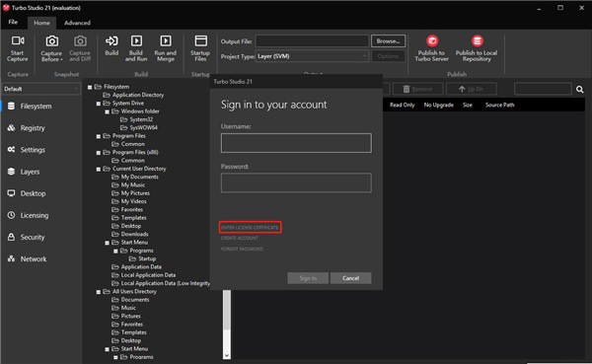This screenshot has height=364, width=592.
Task: Select the SysWOW64 folder in tree
Action: 143,128
